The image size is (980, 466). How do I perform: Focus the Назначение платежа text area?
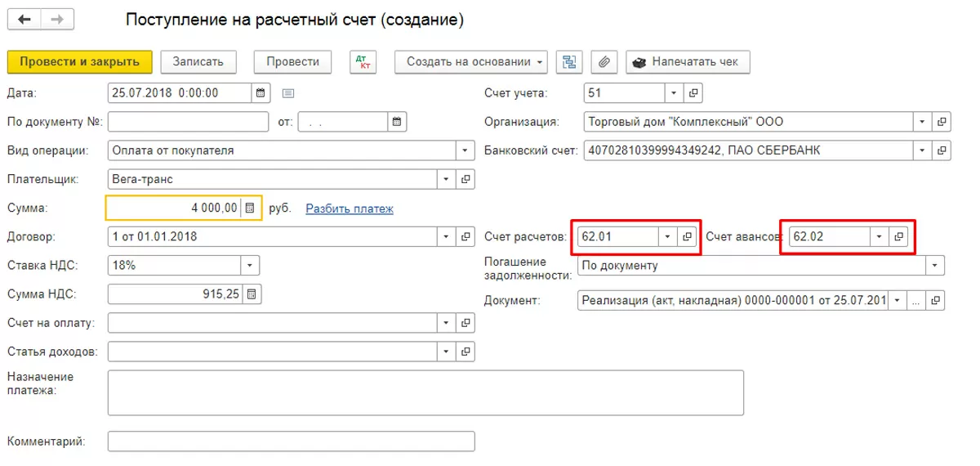[x=425, y=392]
